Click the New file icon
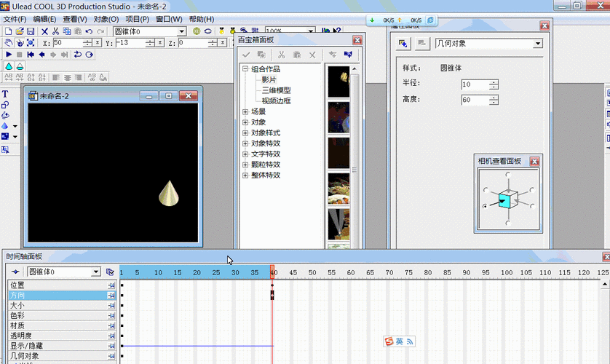 (x=8, y=31)
